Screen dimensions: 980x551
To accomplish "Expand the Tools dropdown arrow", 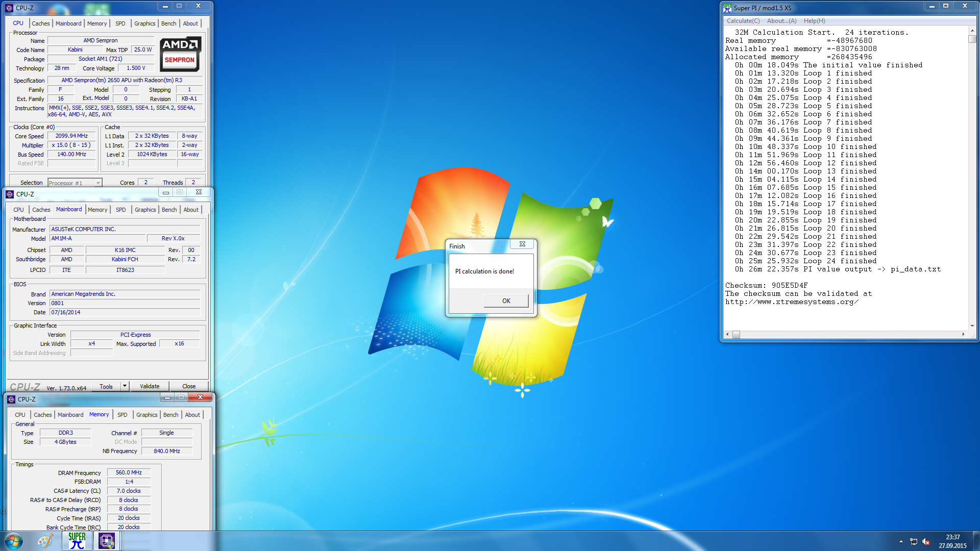I will click(x=125, y=386).
